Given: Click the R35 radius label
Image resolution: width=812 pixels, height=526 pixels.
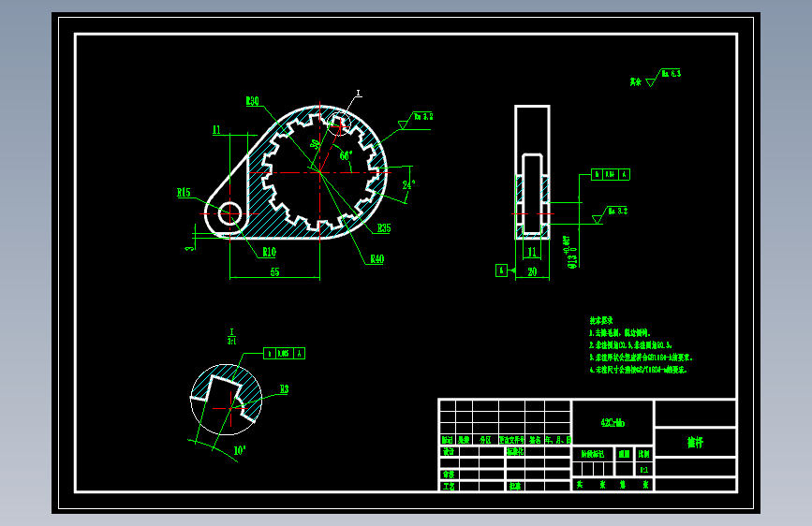Looking at the screenshot, I should (384, 228).
